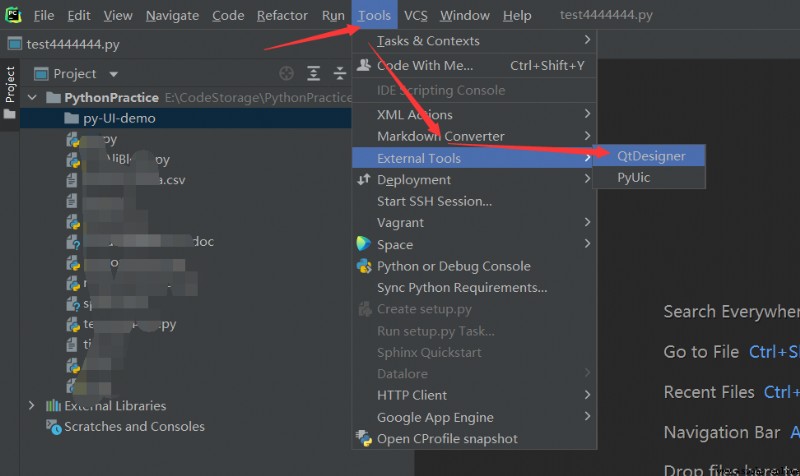Click the External Libraries bar-chart icon
800x476 pixels.
click(x=53, y=406)
